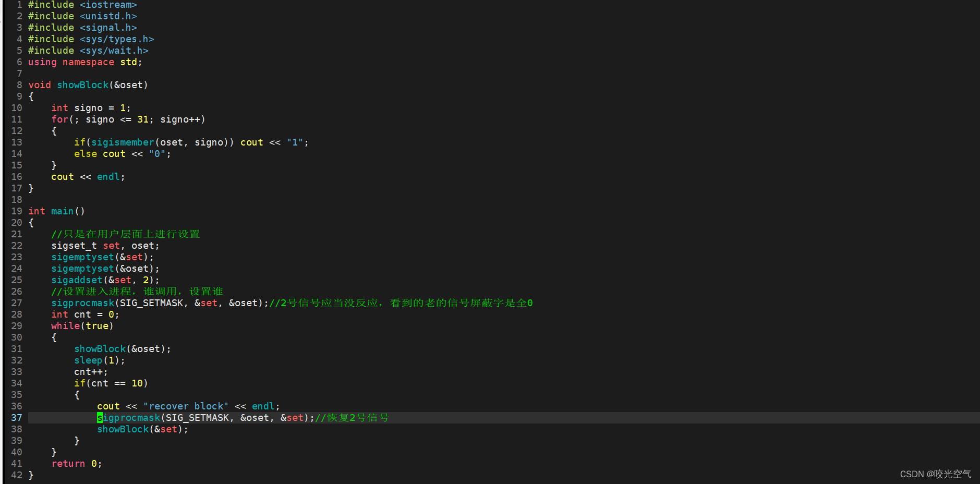This screenshot has width=980, height=484.
Task: Click the opening brace on line 35
Action: [77, 395]
